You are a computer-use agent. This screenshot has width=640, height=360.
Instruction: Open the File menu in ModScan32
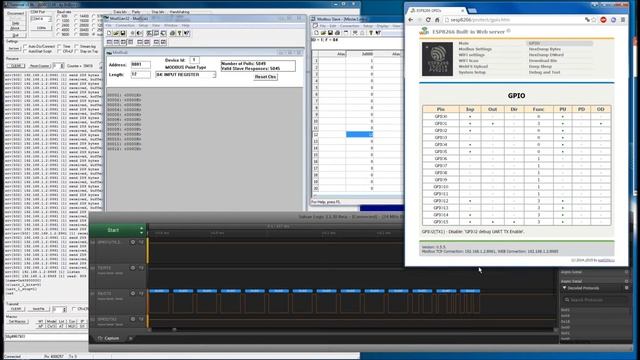[x=109, y=26]
